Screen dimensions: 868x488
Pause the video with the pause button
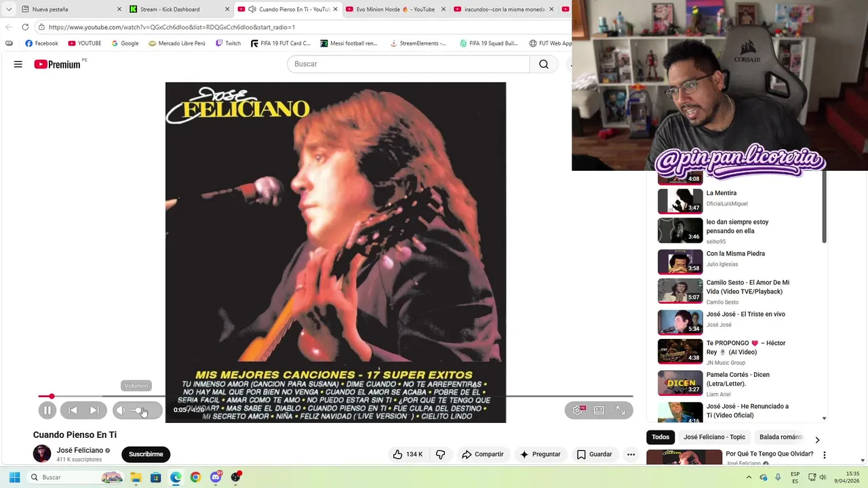(47, 410)
